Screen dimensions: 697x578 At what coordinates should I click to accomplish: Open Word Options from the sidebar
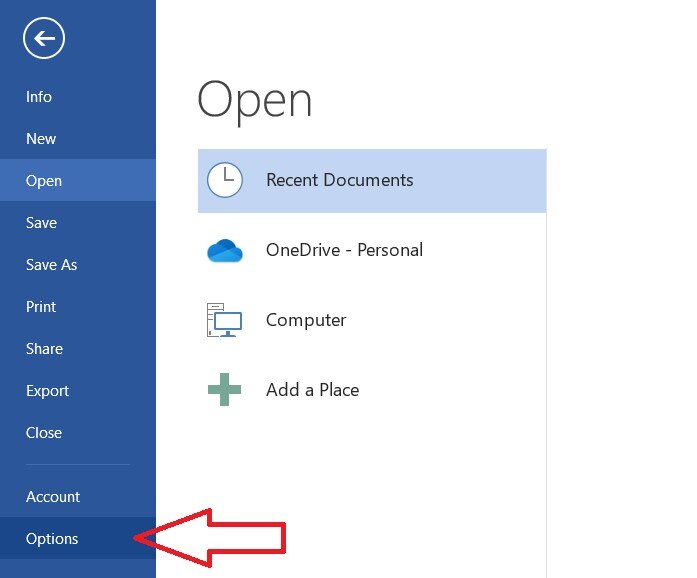tap(52, 539)
